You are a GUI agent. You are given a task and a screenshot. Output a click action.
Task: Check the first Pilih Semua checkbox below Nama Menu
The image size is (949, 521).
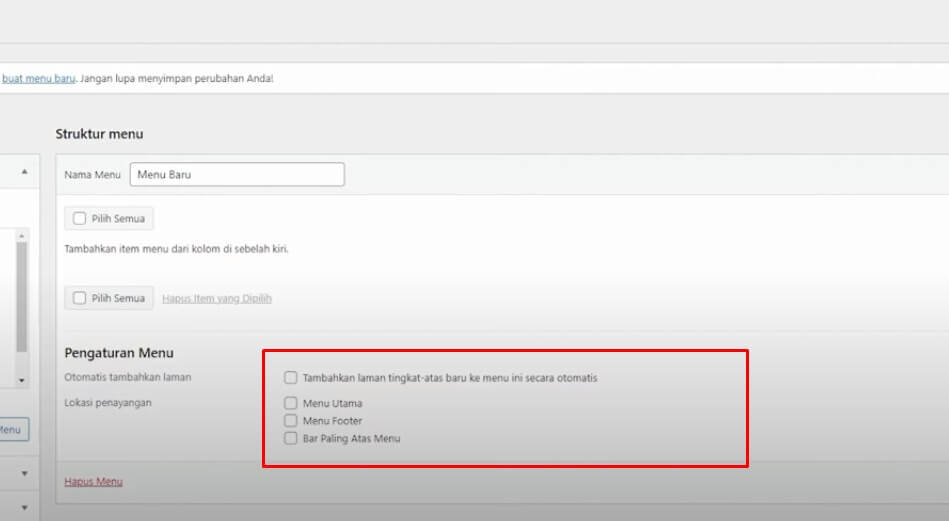pos(79,218)
